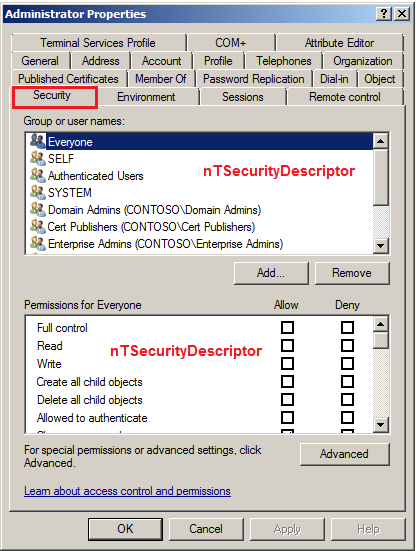Open Advanced security settings
This screenshot has width=416, height=551.
tap(344, 454)
